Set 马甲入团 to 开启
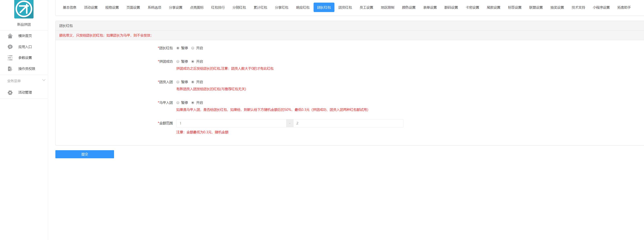The width and height of the screenshot is (644, 240). coord(193,103)
